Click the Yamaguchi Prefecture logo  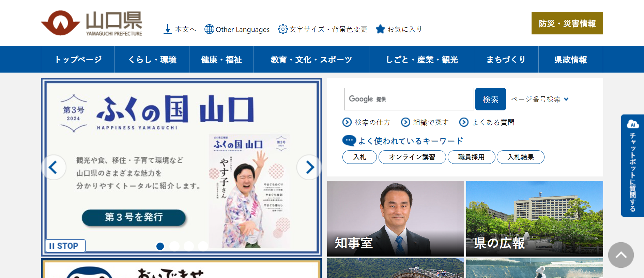[x=92, y=23]
